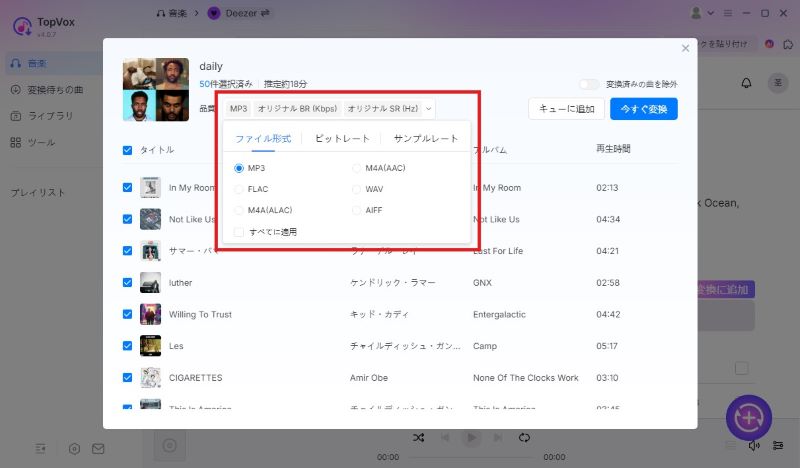Close the daily playlist dialog
This screenshot has height=468, width=800.
point(685,48)
